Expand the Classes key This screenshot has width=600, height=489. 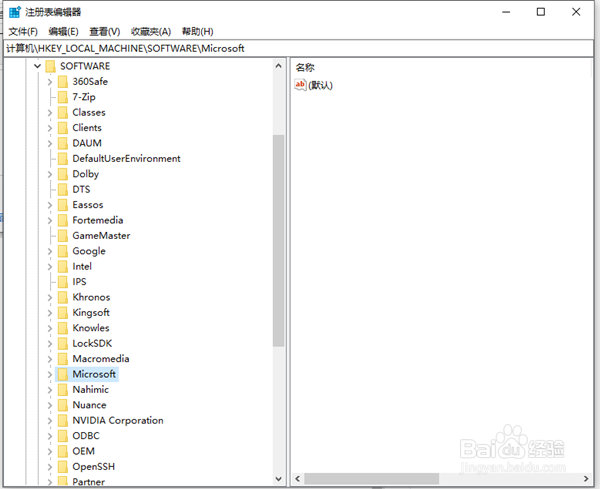[50, 112]
